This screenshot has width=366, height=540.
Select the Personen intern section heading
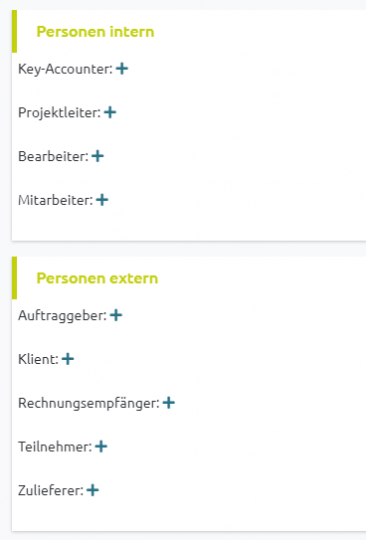pyautogui.click(x=95, y=32)
